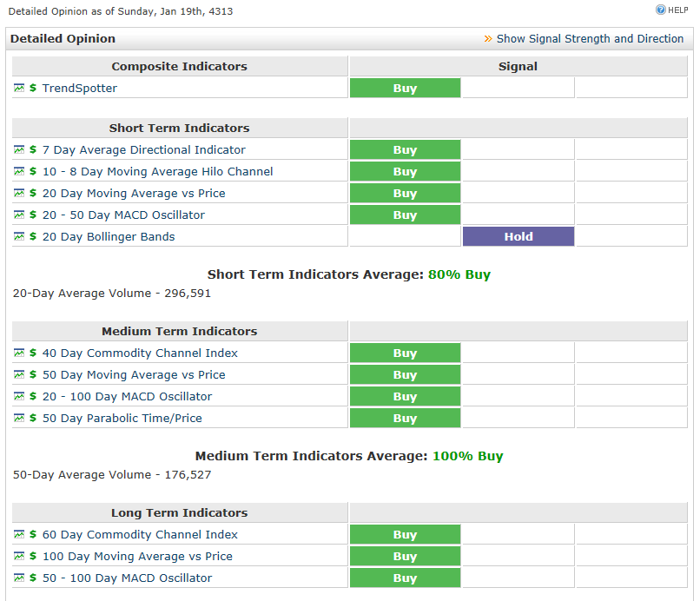This screenshot has height=601, width=700.
Task: Click the chart icon for 20 Day Bollinger Bands
Action: click(x=19, y=236)
